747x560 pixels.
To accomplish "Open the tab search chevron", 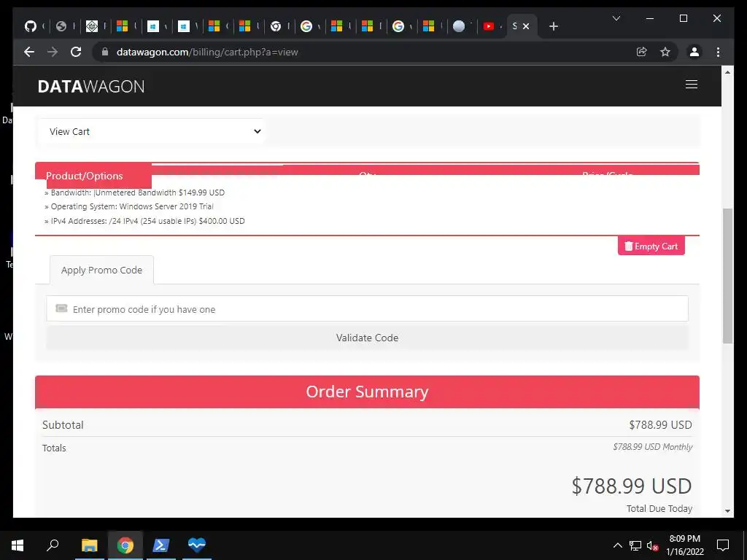I will tap(616, 18).
